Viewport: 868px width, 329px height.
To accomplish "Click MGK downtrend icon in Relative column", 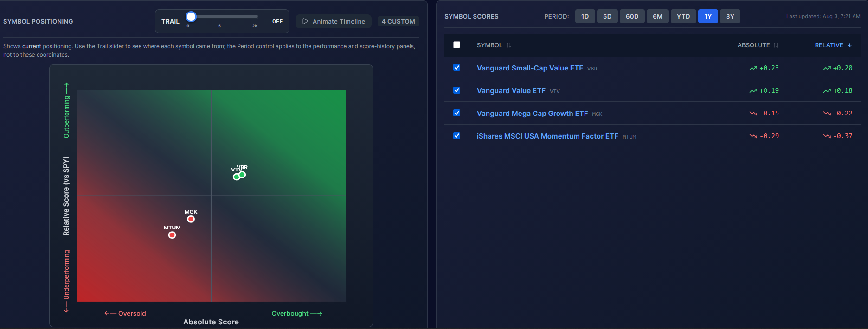I will point(827,114).
